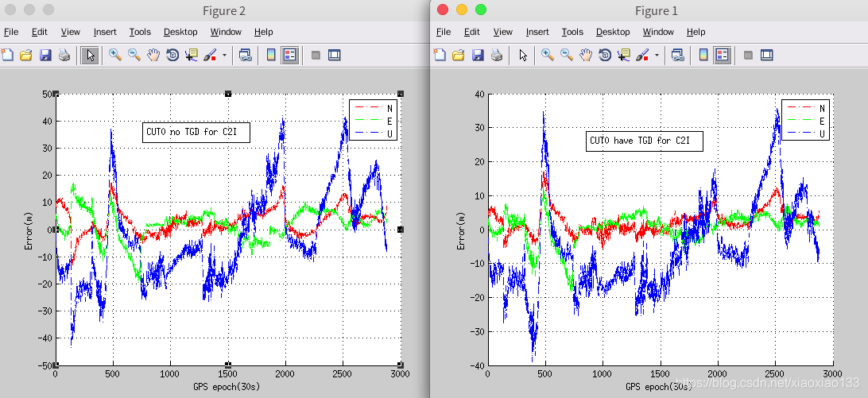
Task: Enable Data Cursor tool in Figure 1
Action: [624, 55]
